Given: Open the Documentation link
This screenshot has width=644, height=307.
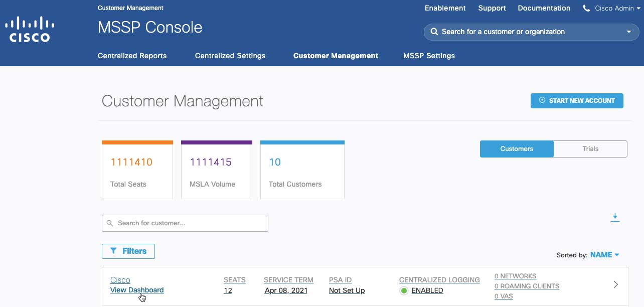Looking at the screenshot, I should tap(544, 9).
